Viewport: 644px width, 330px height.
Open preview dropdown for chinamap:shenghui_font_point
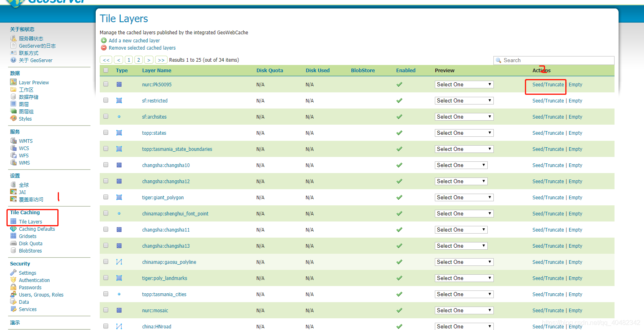(x=464, y=213)
